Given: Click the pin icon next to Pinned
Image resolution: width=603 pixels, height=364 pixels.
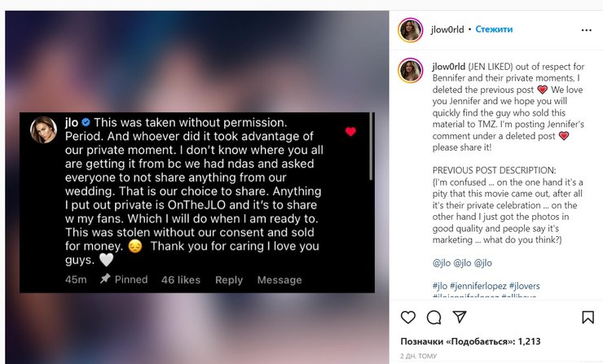Looking at the screenshot, I should point(105,279).
